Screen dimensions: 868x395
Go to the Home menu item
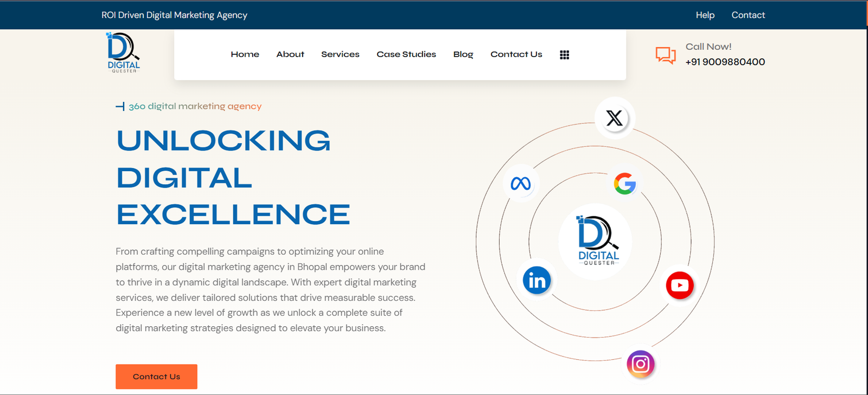click(x=245, y=54)
